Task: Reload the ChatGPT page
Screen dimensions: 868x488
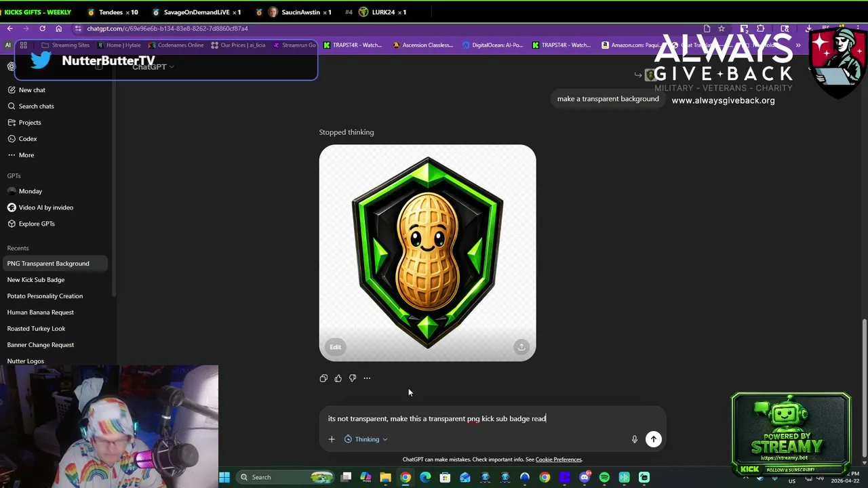Action: coord(42,28)
